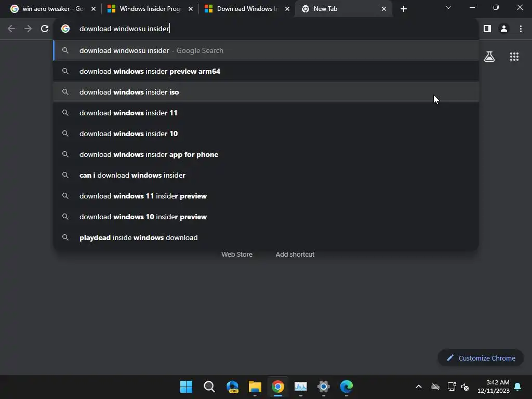
Task: Open File Explorer from the taskbar
Action: pyautogui.click(x=255, y=387)
